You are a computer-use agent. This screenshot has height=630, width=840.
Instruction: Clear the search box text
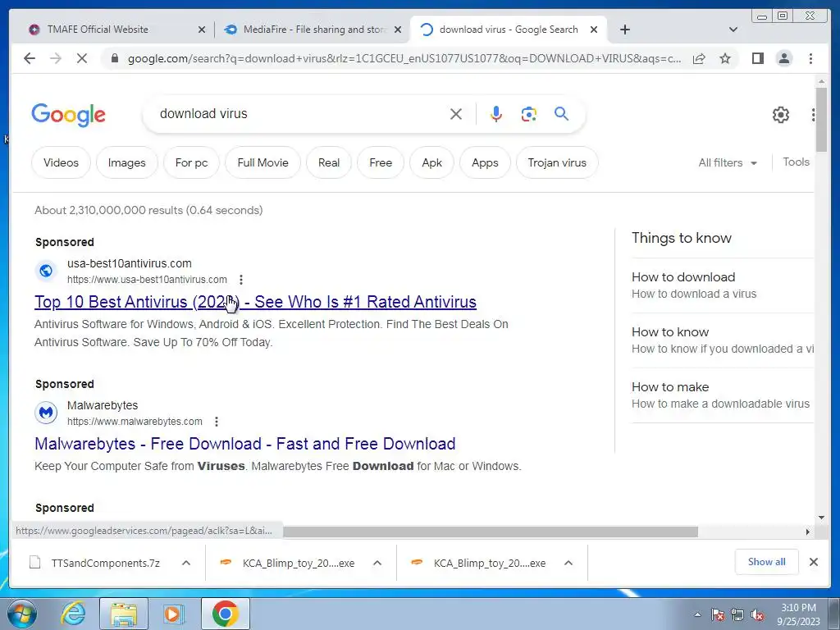click(456, 113)
